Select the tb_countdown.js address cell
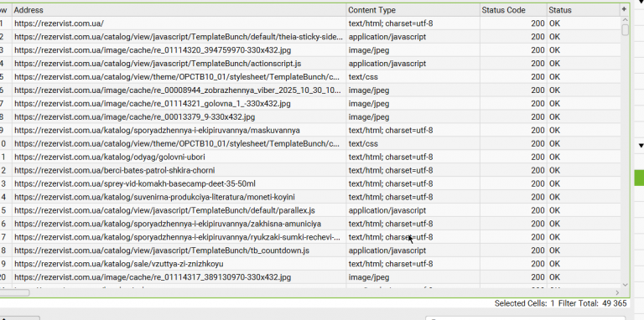644x320 pixels. (x=179, y=250)
